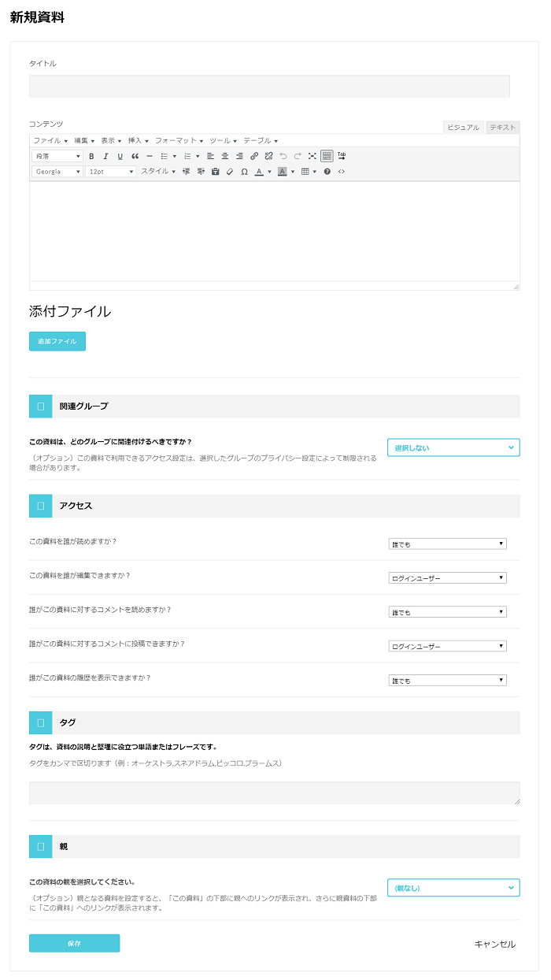Increase indent of the paragraph
The image size is (551, 980).
tap(201, 171)
